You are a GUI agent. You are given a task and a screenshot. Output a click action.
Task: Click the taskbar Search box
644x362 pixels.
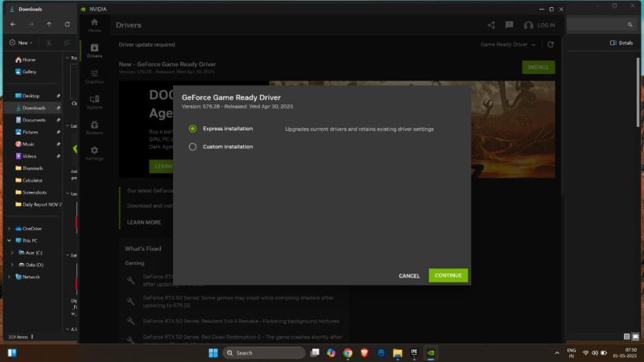pos(264,353)
